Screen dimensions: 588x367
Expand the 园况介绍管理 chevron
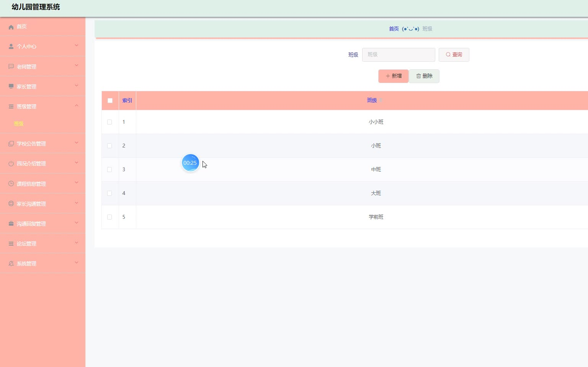coord(77,163)
